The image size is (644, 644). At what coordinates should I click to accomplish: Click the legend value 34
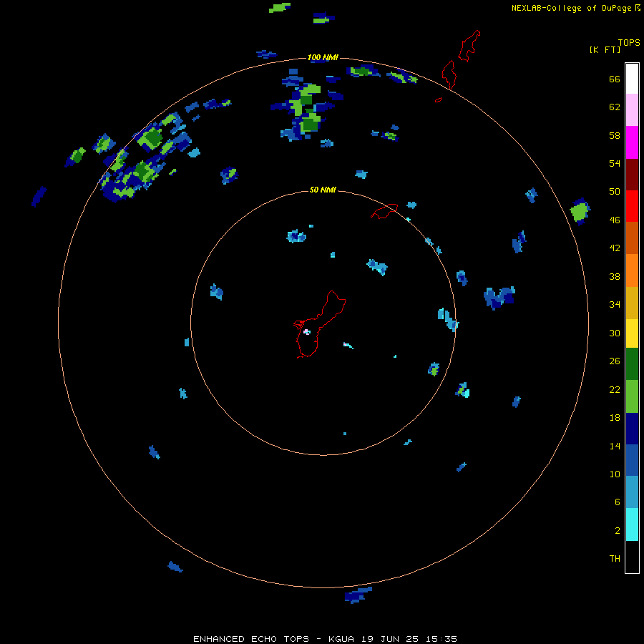click(615, 304)
